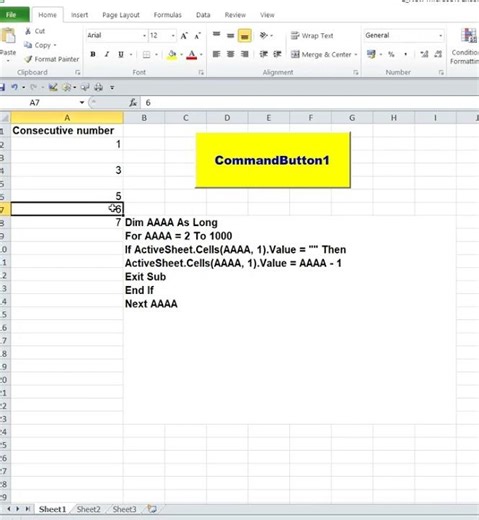Open Customize Quick Access Toolbar arrow
The width and height of the screenshot is (479, 520).
(112, 88)
